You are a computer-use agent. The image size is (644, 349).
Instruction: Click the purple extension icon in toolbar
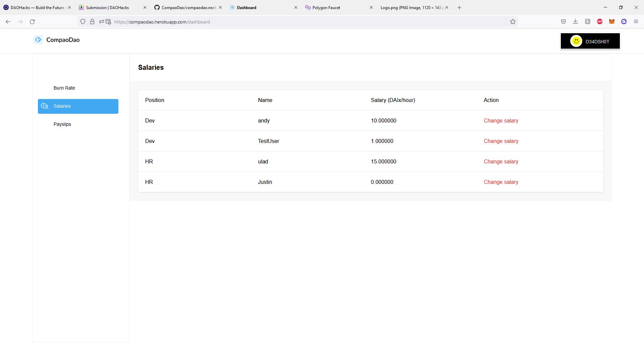(x=624, y=22)
